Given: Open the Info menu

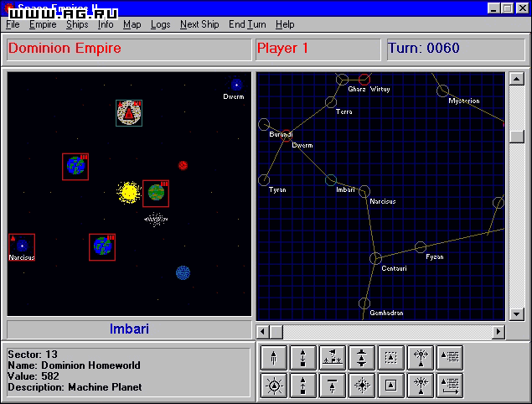Looking at the screenshot, I should tap(106, 24).
